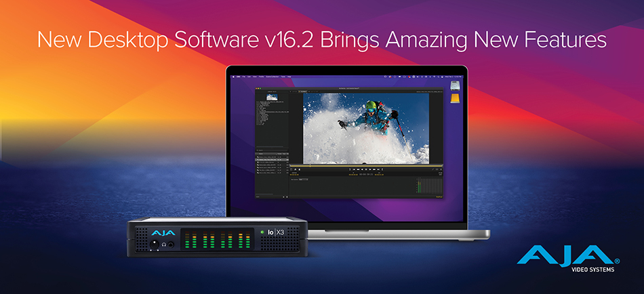This screenshot has height=294, width=644.
Task: Click the go-to-start transport button
Action: point(354,169)
